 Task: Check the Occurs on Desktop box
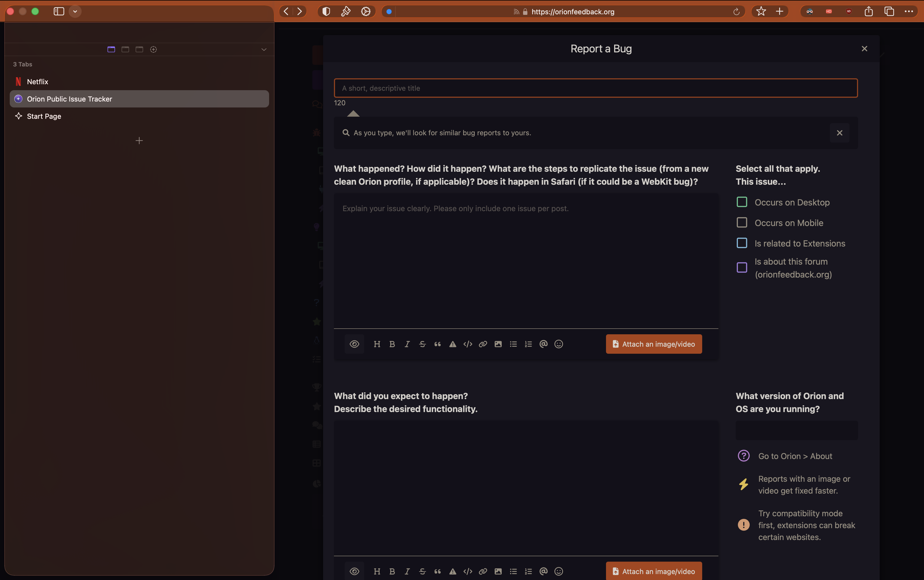(x=742, y=202)
